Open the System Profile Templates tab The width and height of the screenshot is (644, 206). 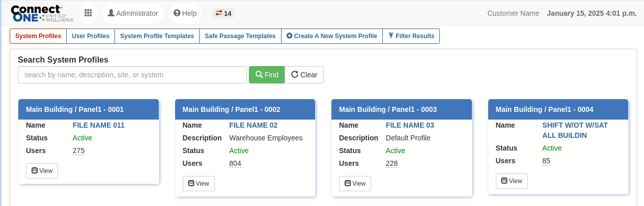coord(157,36)
